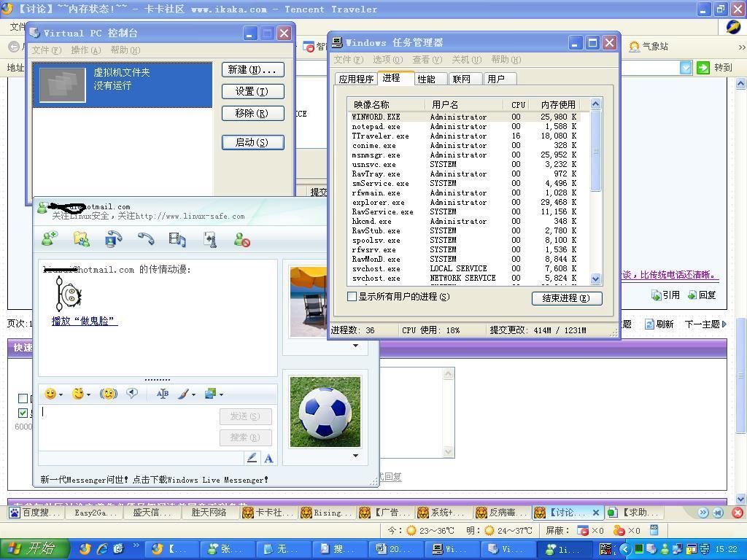
Task: Click the block contact icon
Action: click(242, 239)
